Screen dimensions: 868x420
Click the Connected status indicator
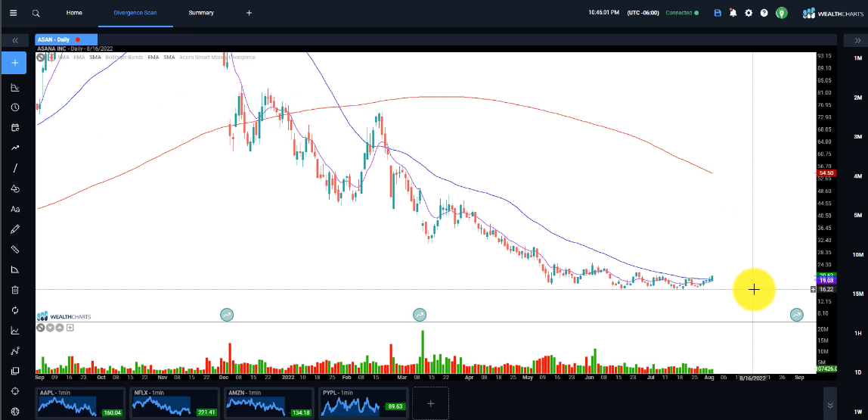coord(682,13)
